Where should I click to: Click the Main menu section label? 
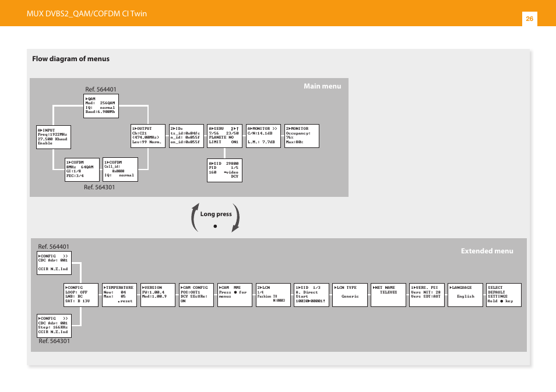322,86
